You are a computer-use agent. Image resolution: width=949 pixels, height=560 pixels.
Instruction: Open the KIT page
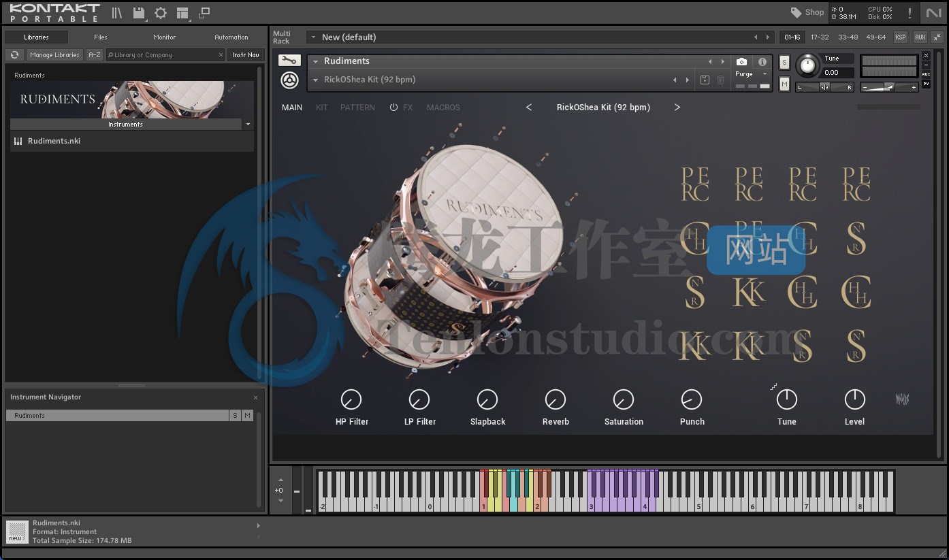click(x=322, y=108)
